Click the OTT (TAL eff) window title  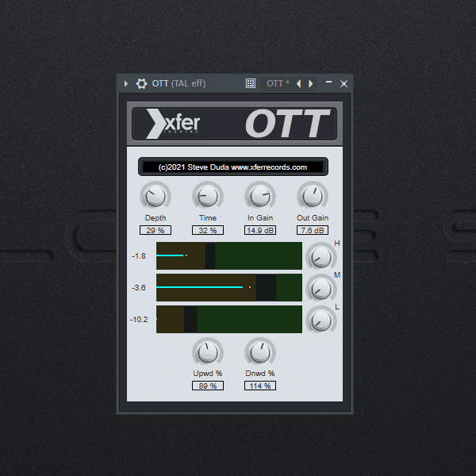pyautogui.click(x=178, y=83)
